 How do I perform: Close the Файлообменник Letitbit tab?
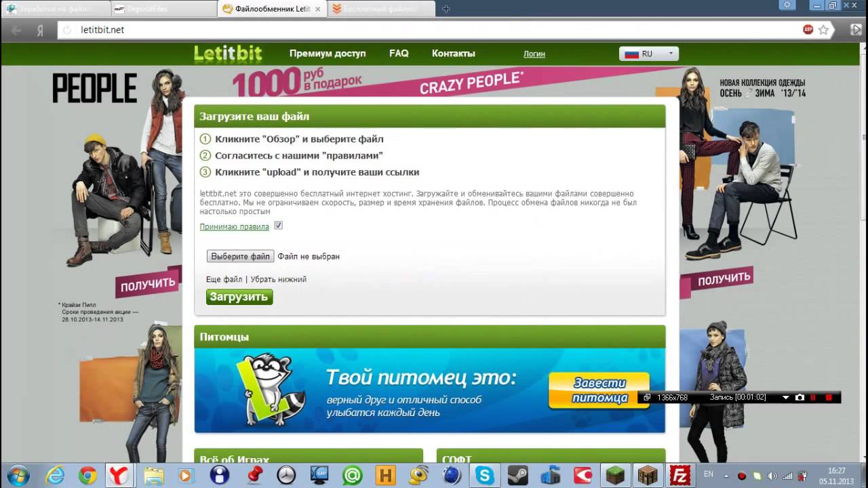(317, 9)
